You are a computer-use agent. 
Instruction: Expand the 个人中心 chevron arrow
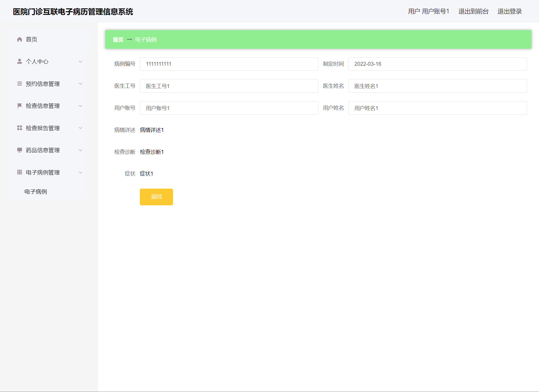coord(81,62)
